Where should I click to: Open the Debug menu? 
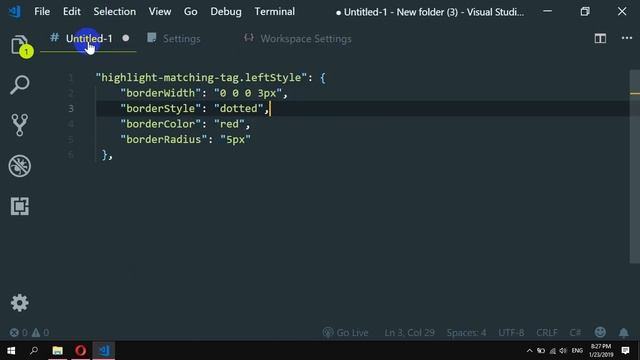click(x=226, y=11)
